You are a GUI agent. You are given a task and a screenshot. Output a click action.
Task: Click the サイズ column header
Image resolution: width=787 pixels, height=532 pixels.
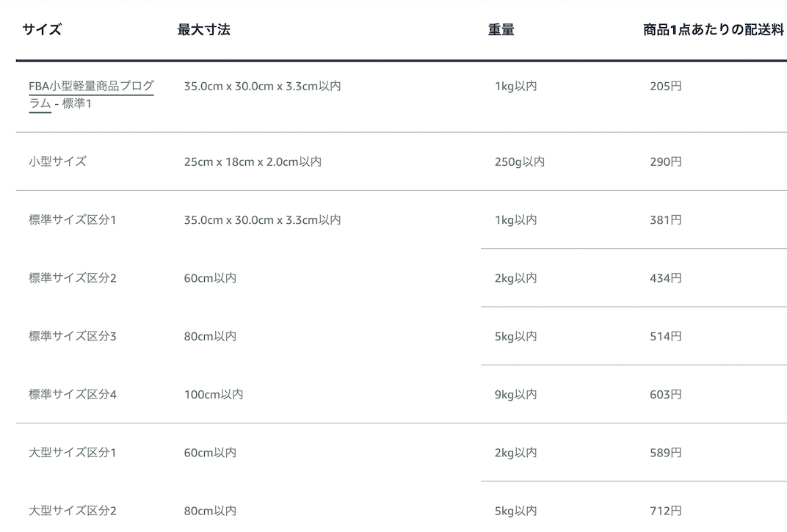click(42, 30)
